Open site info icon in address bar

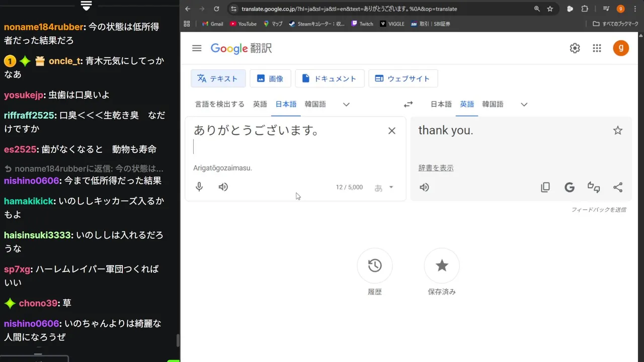coord(233,9)
